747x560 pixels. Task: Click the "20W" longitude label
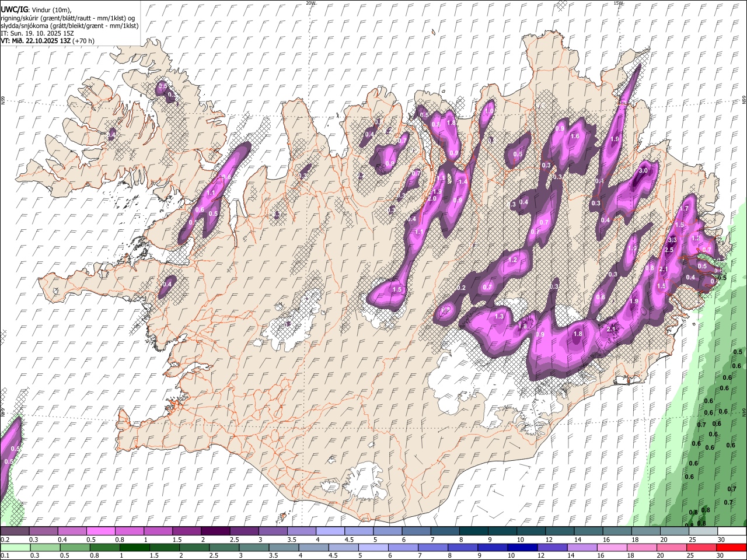click(x=310, y=3)
